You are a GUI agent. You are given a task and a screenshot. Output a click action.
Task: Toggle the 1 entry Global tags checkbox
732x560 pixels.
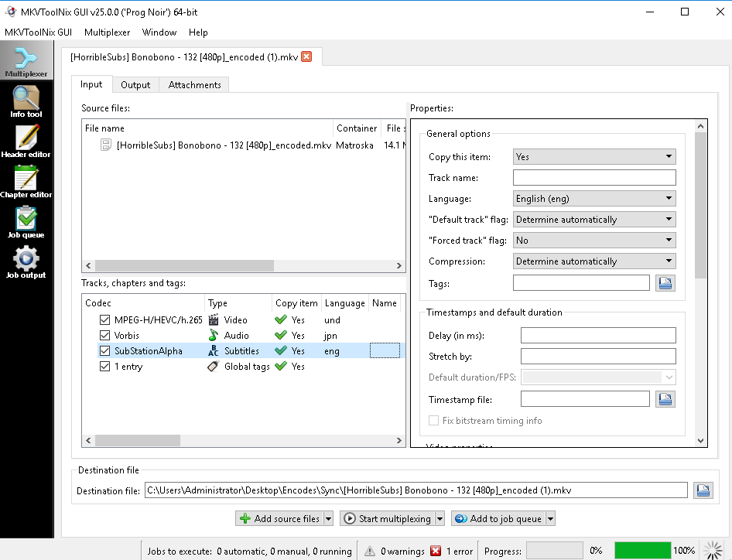click(x=104, y=367)
